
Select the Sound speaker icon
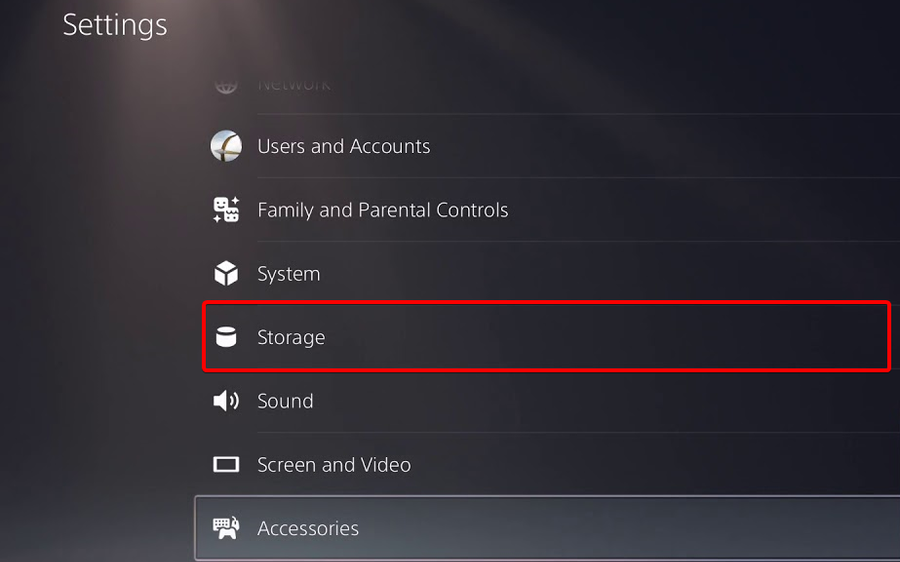pyautogui.click(x=226, y=401)
